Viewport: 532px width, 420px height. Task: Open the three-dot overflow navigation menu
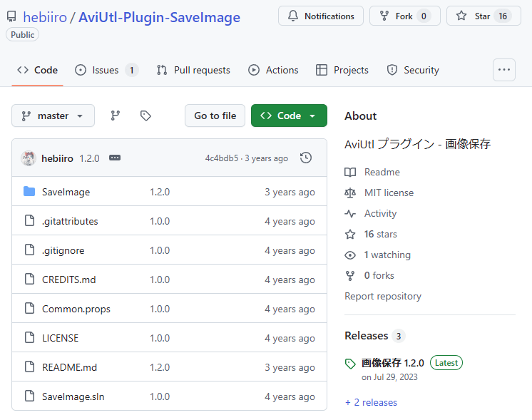coord(504,70)
